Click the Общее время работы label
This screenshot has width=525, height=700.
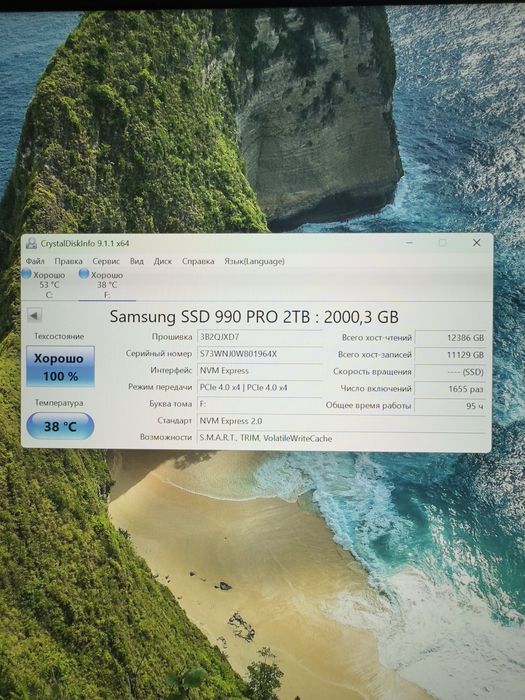pos(368,405)
